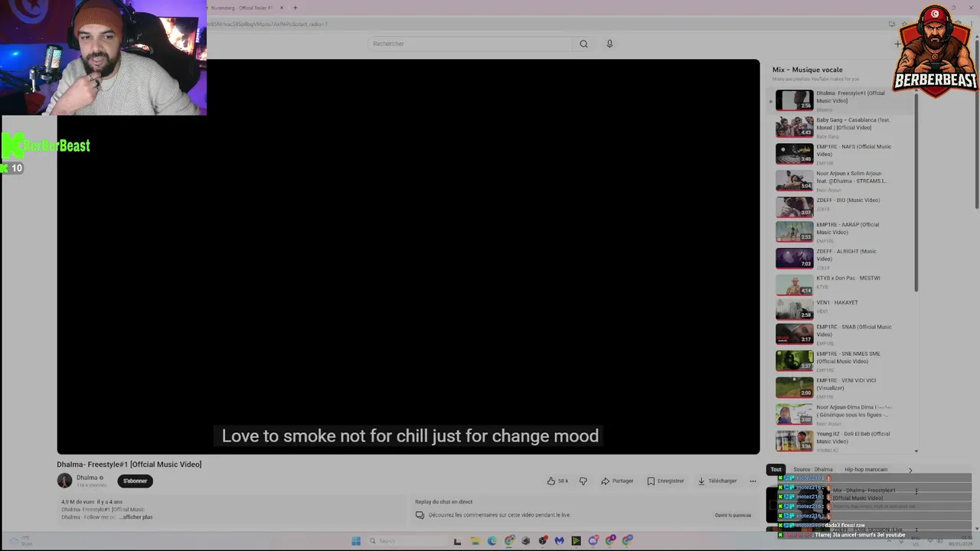
Task: Play EMP1RE - NAFS thumbnail
Action: [x=794, y=153]
